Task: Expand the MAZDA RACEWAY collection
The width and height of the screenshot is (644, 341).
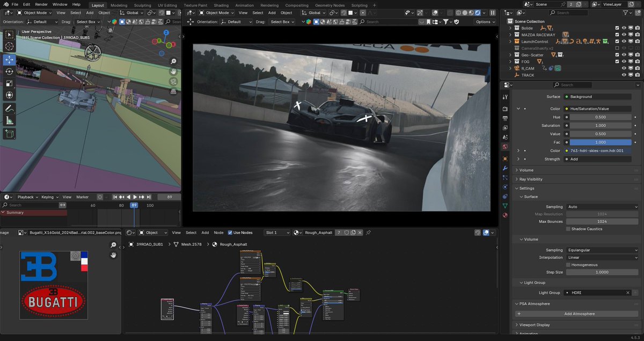Action: [x=510, y=35]
